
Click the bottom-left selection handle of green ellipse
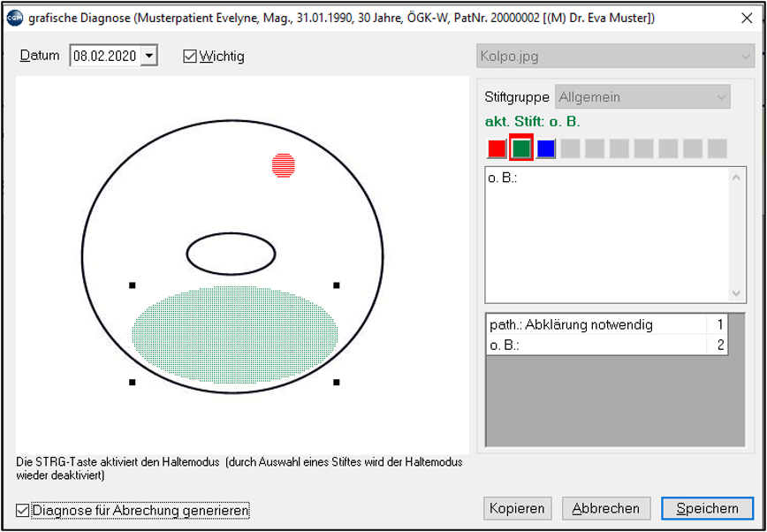(132, 382)
